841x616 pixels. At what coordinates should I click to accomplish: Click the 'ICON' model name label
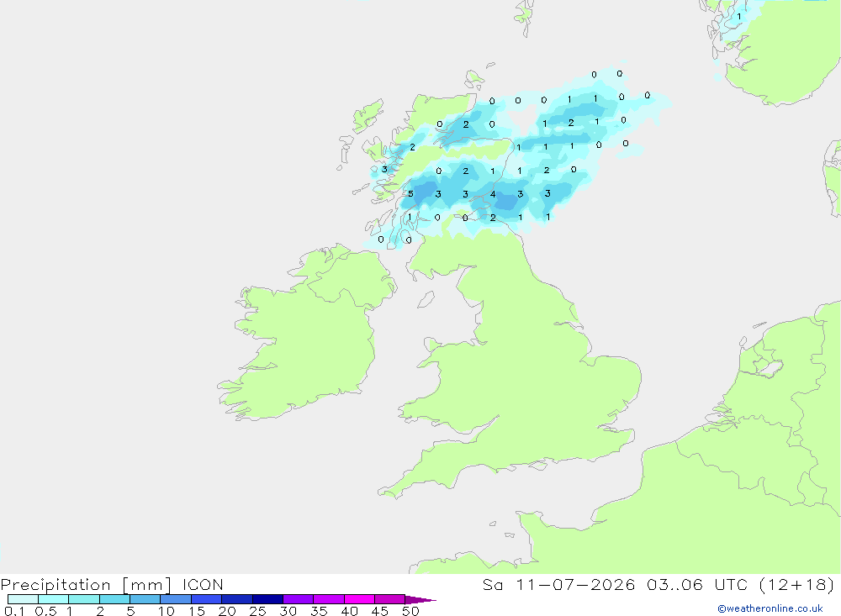pos(203,584)
